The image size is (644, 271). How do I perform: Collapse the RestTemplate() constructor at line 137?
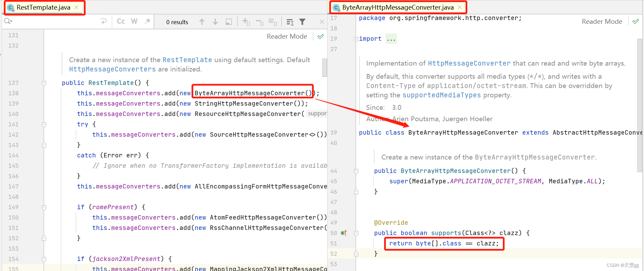point(44,83)
